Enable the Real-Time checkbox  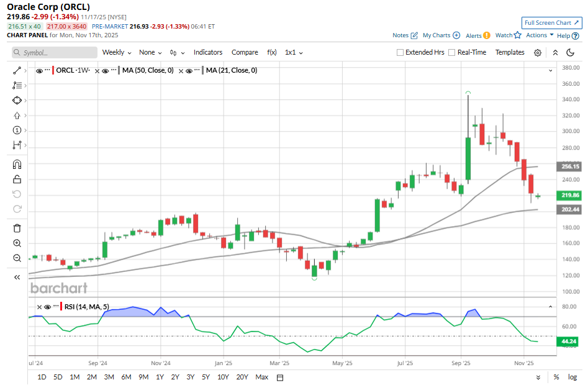[x=452, y=53]
